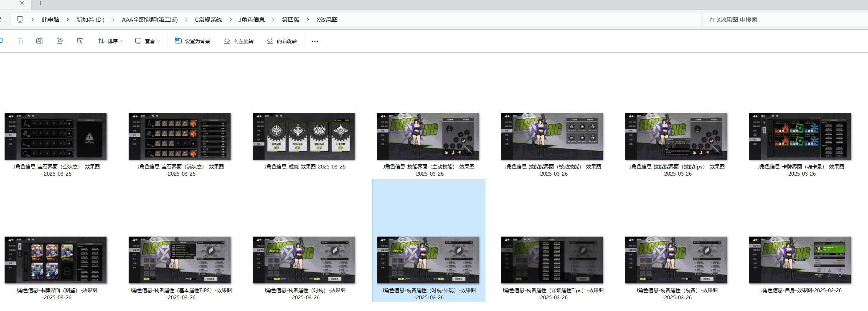Click file name 装备属性（时装）-效果图
The image size is (868, 311).
[x=305, y=294]
